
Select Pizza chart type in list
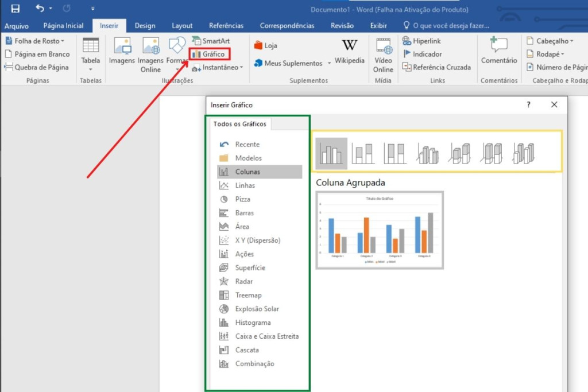[x=242, y=199]
